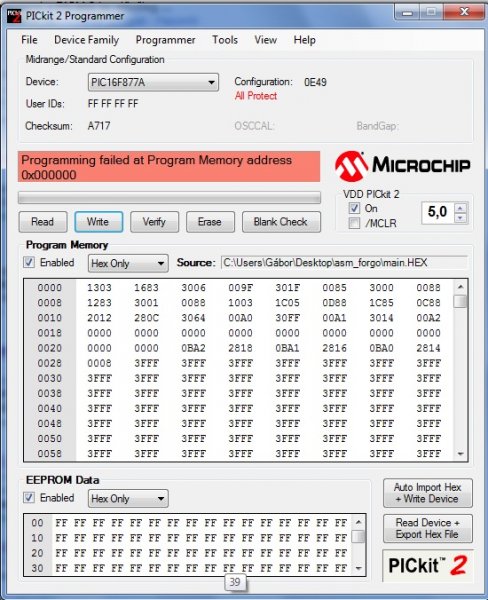This screenshot has width=488, height=600.
Task: Close the PICkit 2 Programmer window
Action: (464, 12)
